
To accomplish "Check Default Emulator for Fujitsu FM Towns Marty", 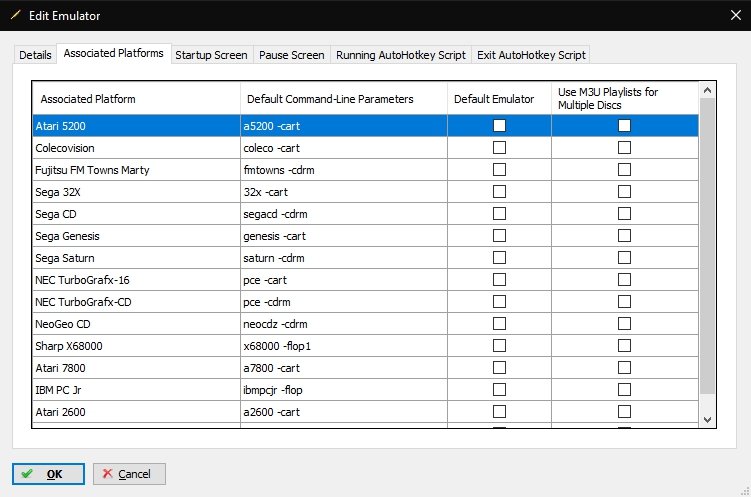I will click(499, 169).
